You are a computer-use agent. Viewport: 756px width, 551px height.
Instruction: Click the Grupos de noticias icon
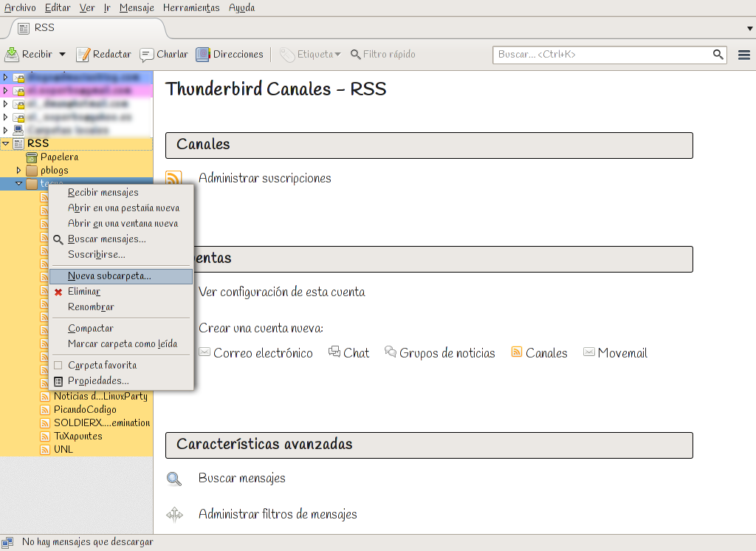point(390,352)
